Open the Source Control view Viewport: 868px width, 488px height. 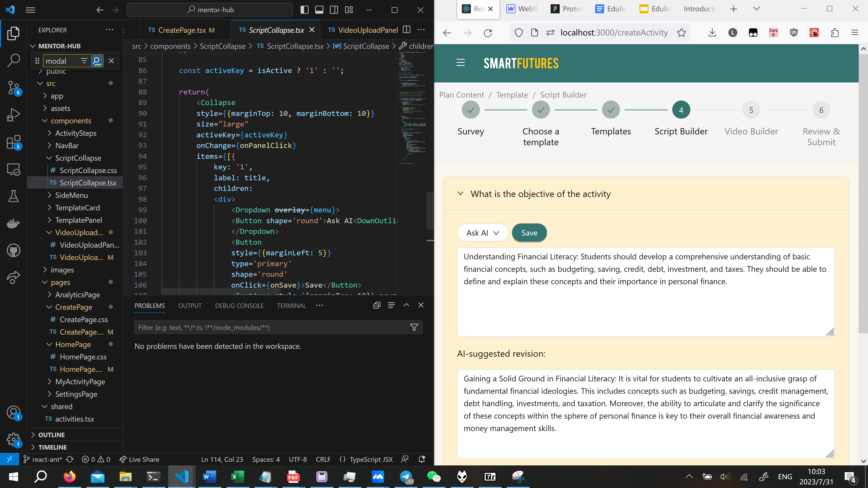point(14,88)
